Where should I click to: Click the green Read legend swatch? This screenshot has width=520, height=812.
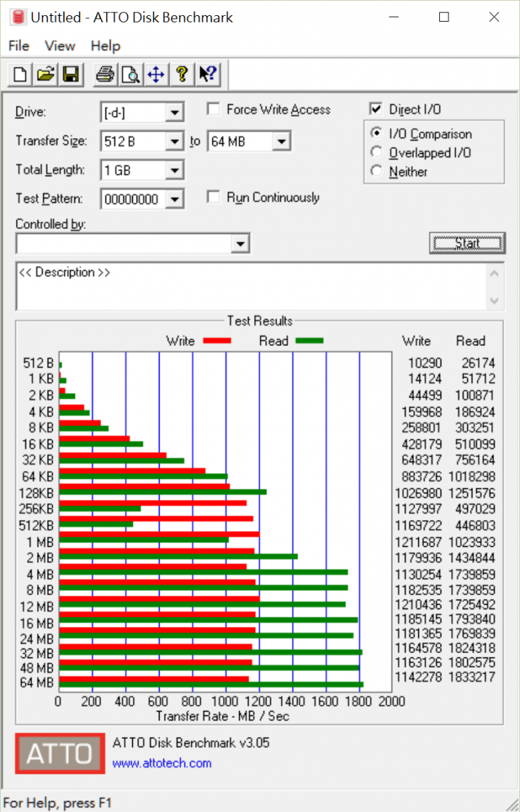[309, 341]
